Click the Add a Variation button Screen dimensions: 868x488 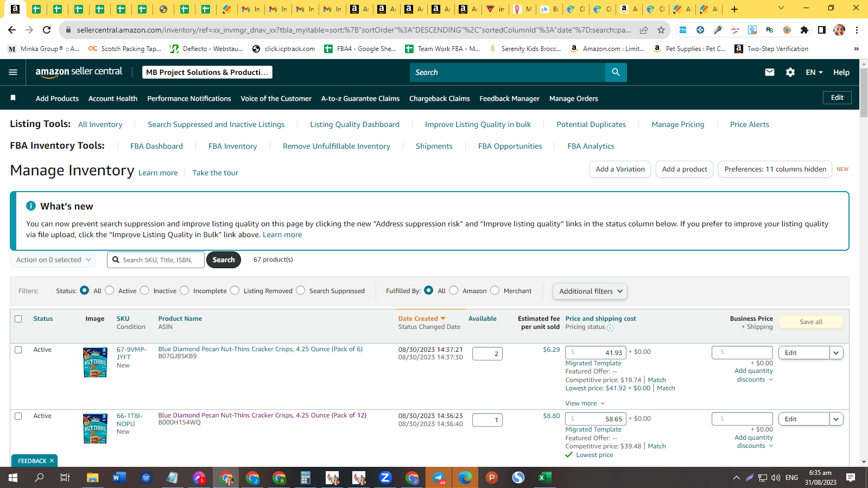[x=620, y=169]
